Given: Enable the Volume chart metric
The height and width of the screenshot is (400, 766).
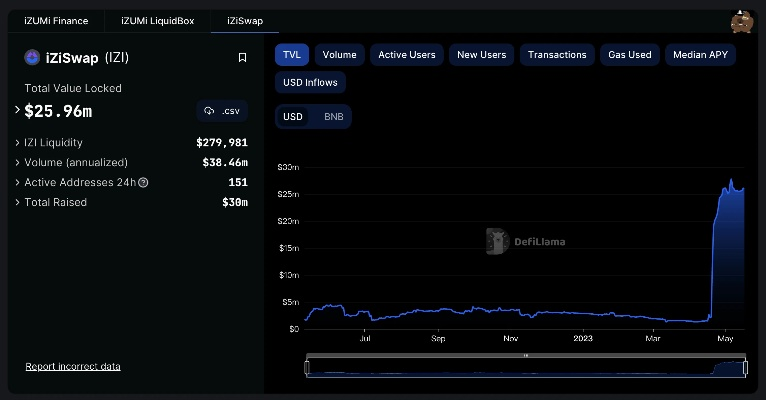Looking at the screenshot, I should pos(340,55).
